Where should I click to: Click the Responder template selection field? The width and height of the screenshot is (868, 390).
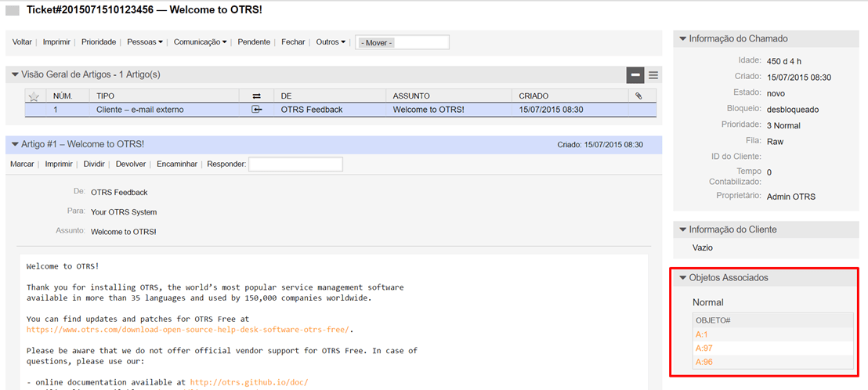pyautogui.click(x=295, y=164)
